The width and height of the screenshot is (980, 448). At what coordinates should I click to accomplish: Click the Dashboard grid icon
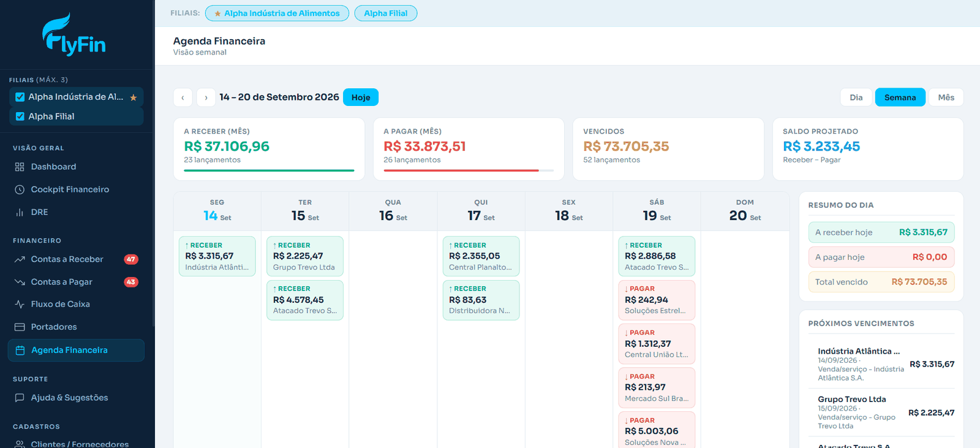pos(20,167)
